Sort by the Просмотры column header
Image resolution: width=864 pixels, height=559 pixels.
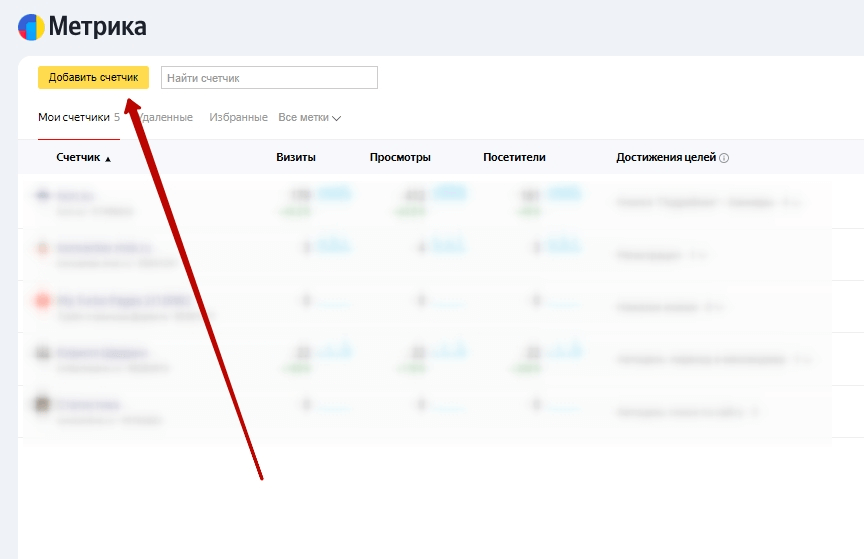(400, 157)
